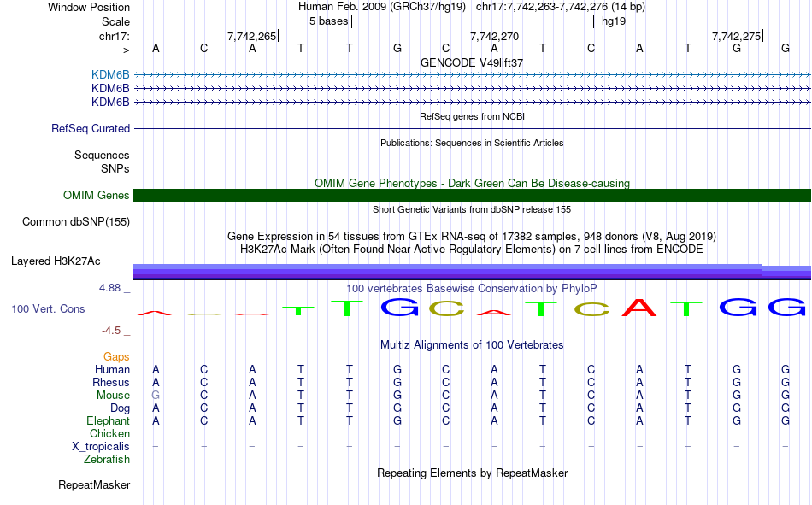Select the Common dbSNP(155) label
812x505 pixels.
pyautogui.click(x=76, y=221)
